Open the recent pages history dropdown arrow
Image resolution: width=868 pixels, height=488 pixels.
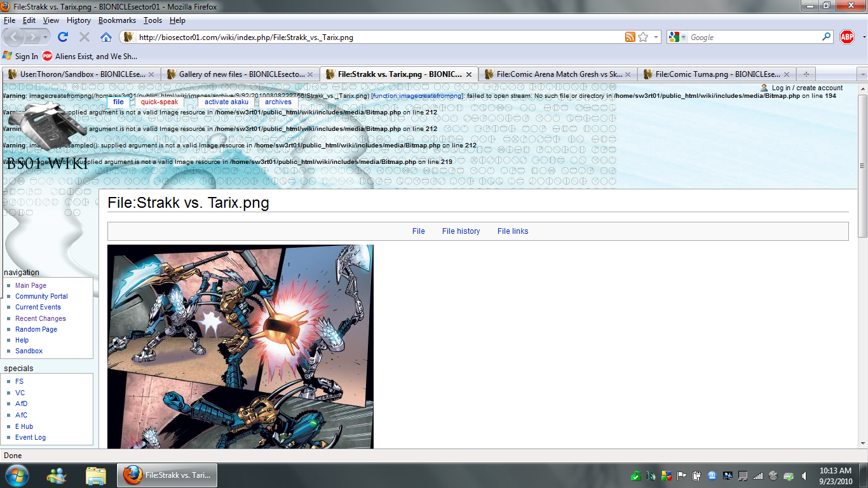point(46,37)
